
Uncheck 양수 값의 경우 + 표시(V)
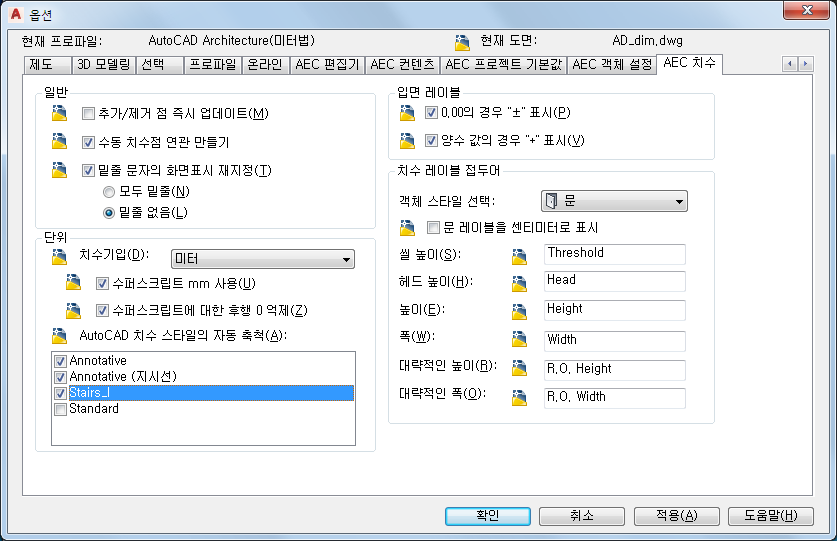(431, 140)
